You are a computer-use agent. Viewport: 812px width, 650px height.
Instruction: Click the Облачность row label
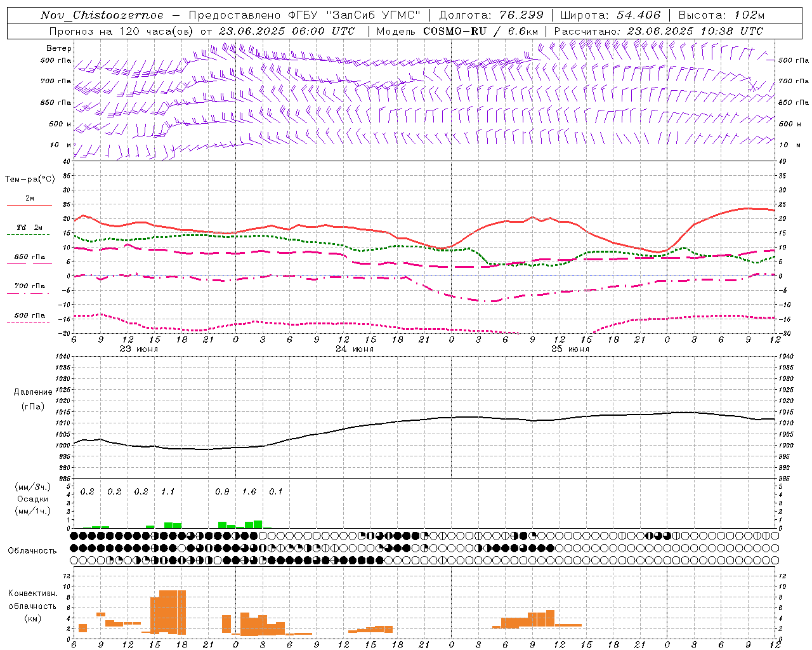(x=32, y=551)
